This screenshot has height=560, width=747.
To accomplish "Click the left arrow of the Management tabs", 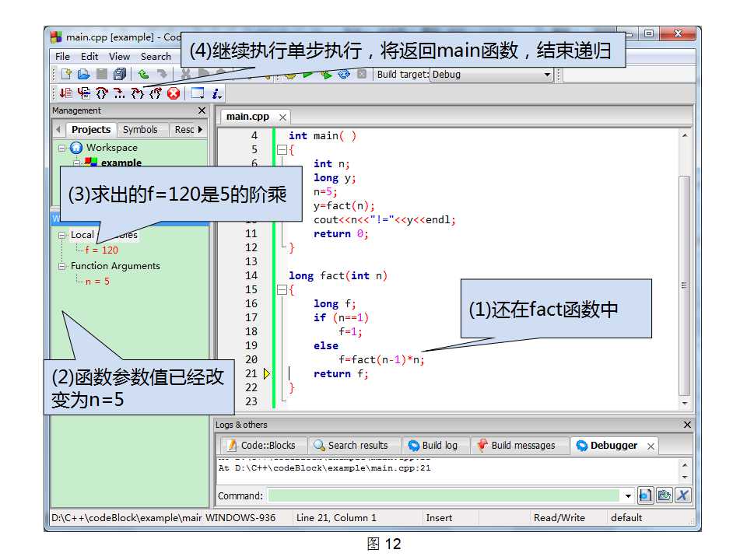I will 58,130.
